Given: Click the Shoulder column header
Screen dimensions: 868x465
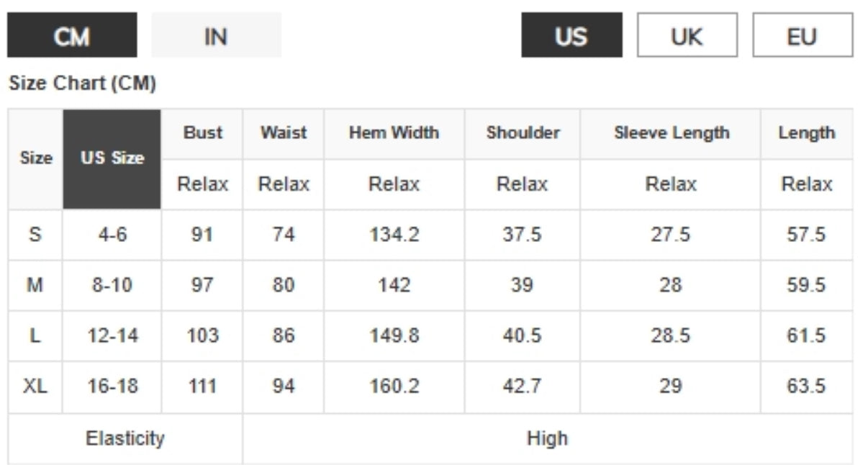Looking at the screenshot, I should click(x=523, y=133).
